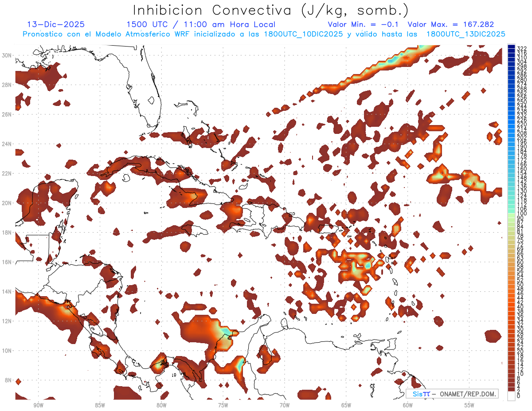The image size is (532, 411).
Task: Click the 20N latitude label
Action: point(7,203)
